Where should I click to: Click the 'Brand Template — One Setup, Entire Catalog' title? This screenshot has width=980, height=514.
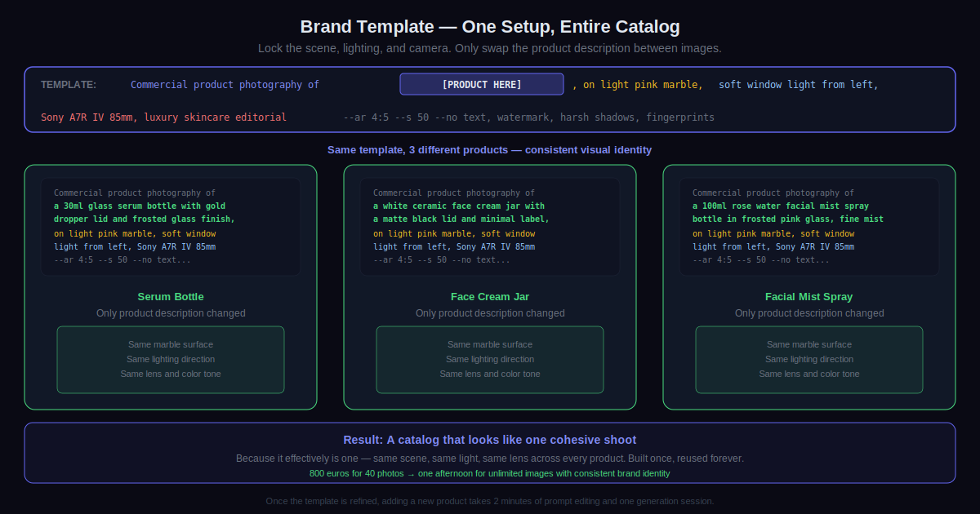(x=490, y=27)
